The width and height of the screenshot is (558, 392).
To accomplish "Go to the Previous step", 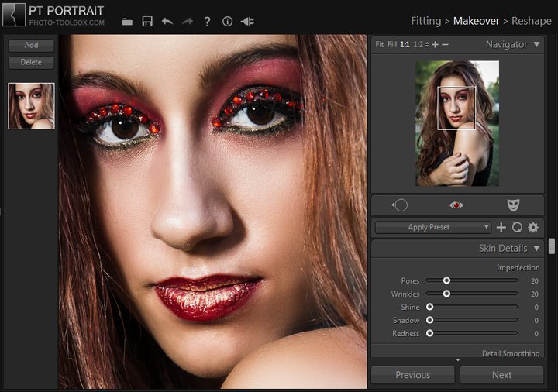I will (x=413, y=375).
